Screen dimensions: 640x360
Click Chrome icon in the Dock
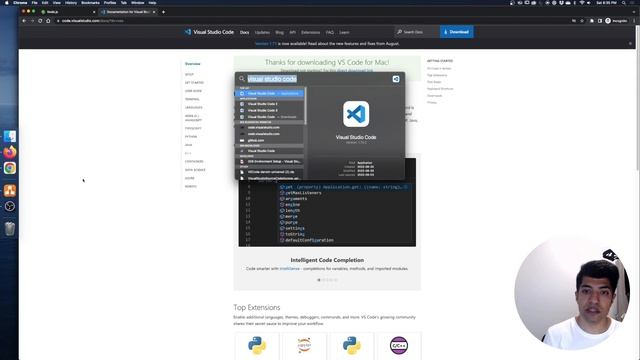(x=10, y=168)
